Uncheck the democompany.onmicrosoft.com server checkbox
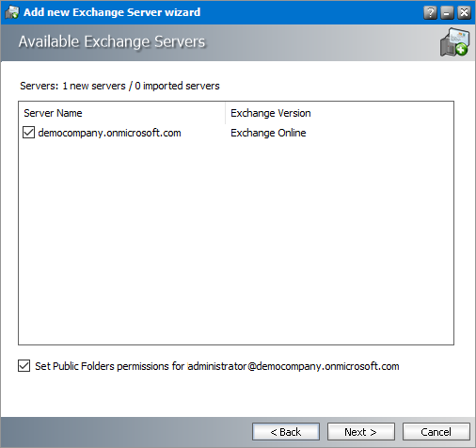The image size is (476, 448). tap(28, 133)
